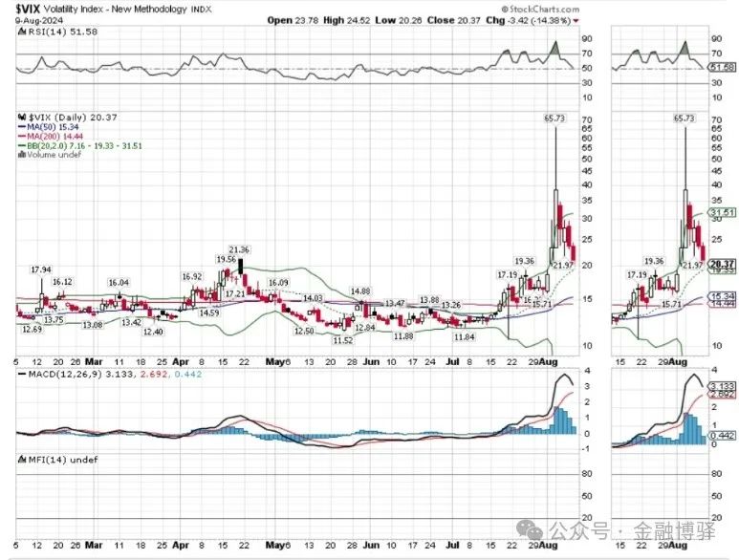The width and height of the screenshot is (739, 560).
Task: Click the 21.36 high label in April
Action: point(239,249)
